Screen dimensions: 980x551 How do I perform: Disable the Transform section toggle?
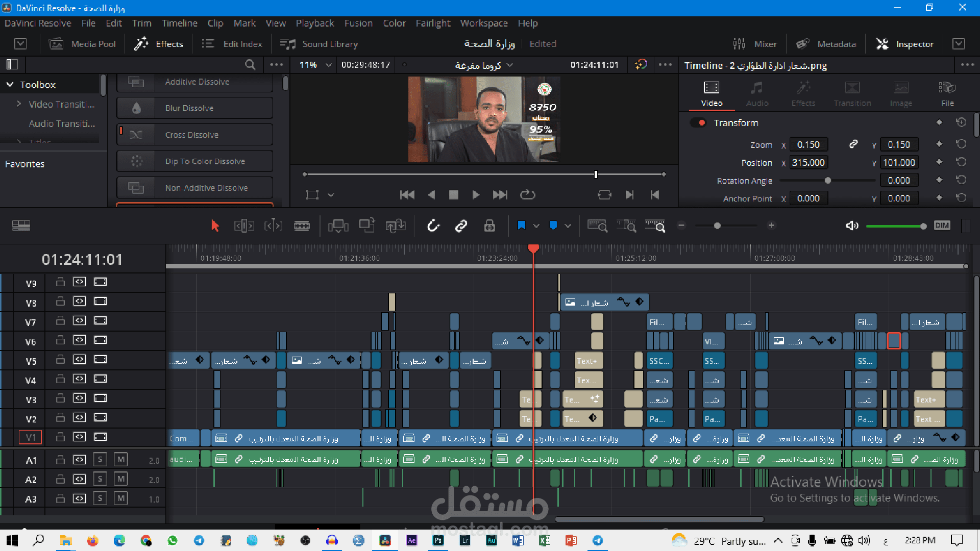point(698,123)
